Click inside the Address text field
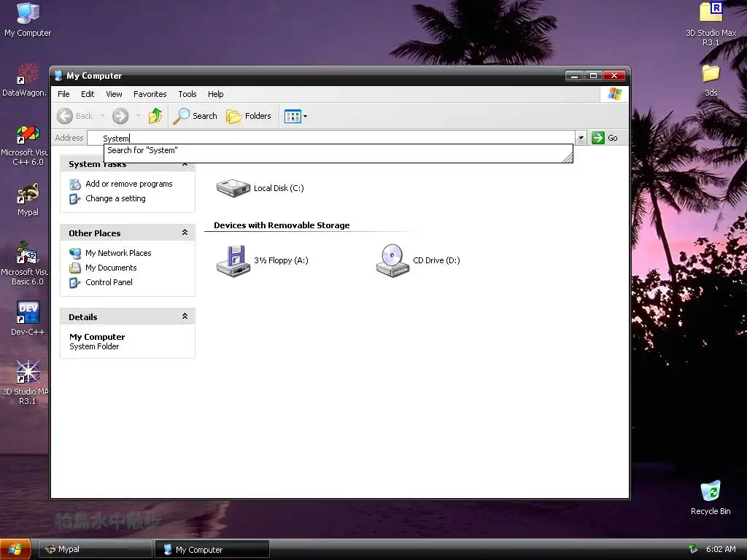This screenshot has height=560, width=747. 331,138
